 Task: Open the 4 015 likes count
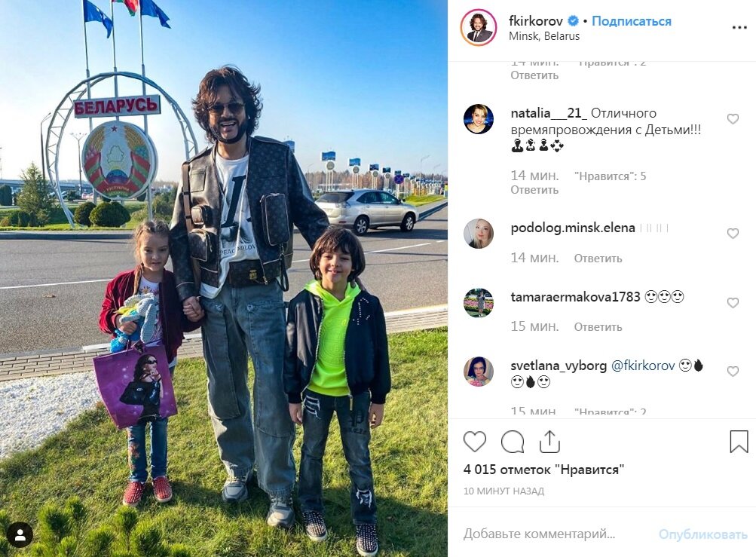[x=543, y=470]
